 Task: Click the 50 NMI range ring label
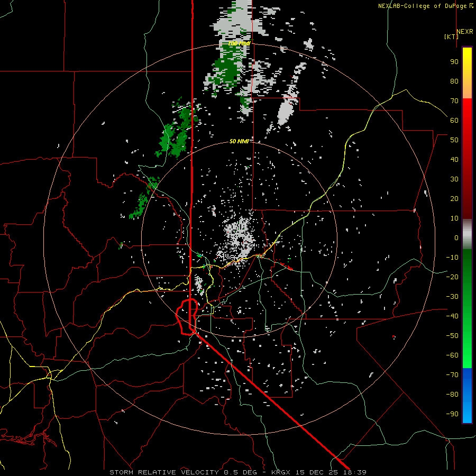(239, 141)
